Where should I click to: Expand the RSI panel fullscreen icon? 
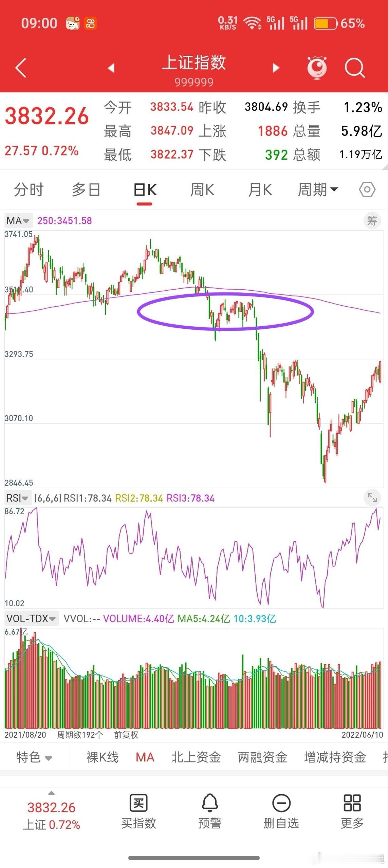tap(372, 498)
